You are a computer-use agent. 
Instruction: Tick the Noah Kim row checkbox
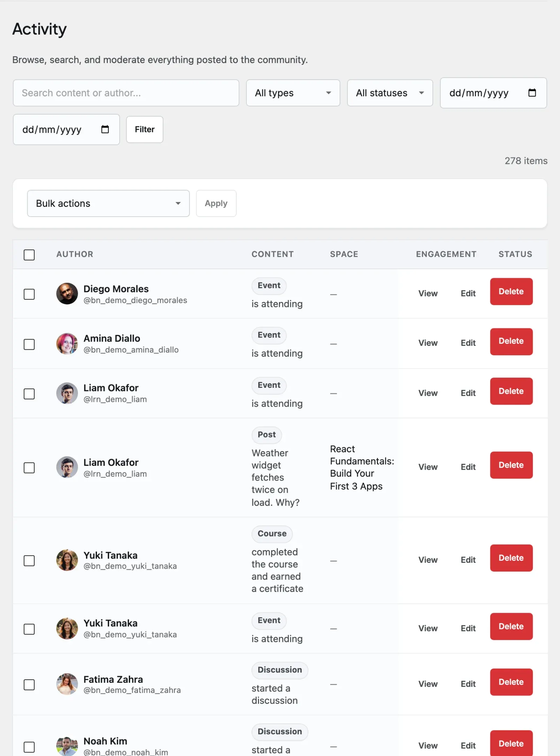tap(29, 747)
